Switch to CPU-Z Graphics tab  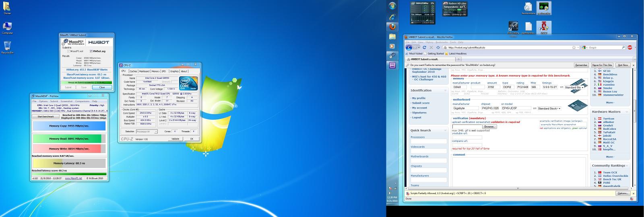[x=174, y=71]
